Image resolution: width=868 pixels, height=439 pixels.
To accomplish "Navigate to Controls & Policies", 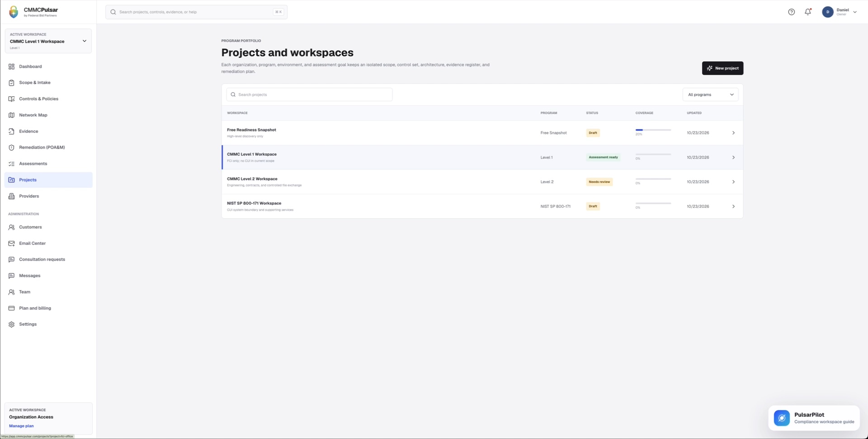I will [x=48, y=99].
